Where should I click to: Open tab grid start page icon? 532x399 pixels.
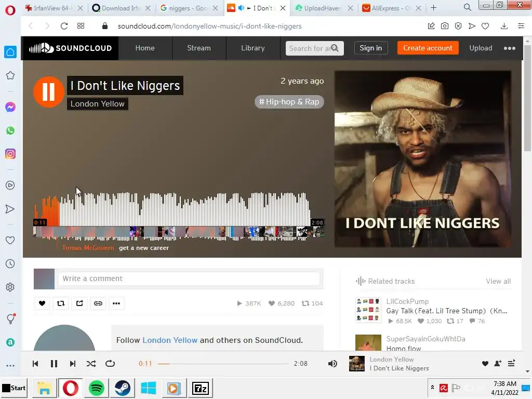(81, 26)
